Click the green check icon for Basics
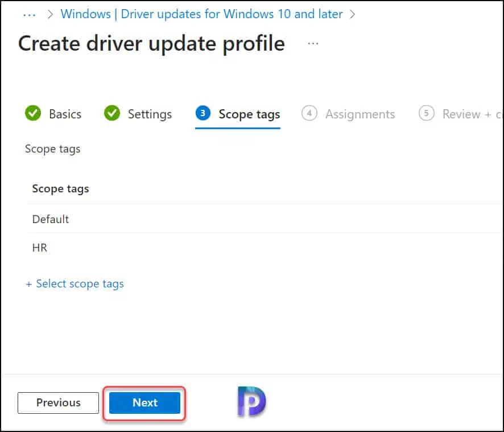Image resolution: width=504 pixels, height=432 pixels. (x=33, y=113)
